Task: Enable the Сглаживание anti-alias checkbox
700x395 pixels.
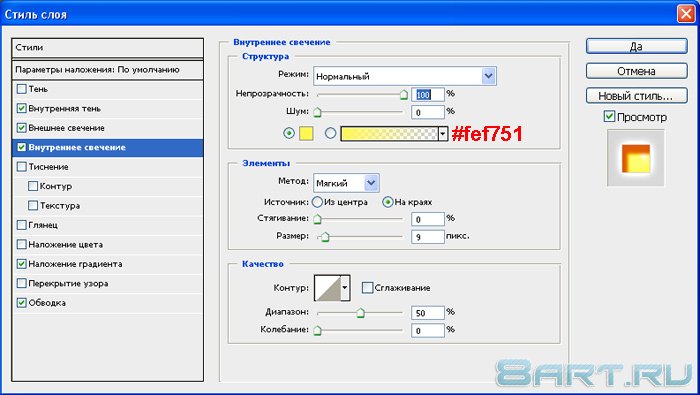Action: click(367, 288)
